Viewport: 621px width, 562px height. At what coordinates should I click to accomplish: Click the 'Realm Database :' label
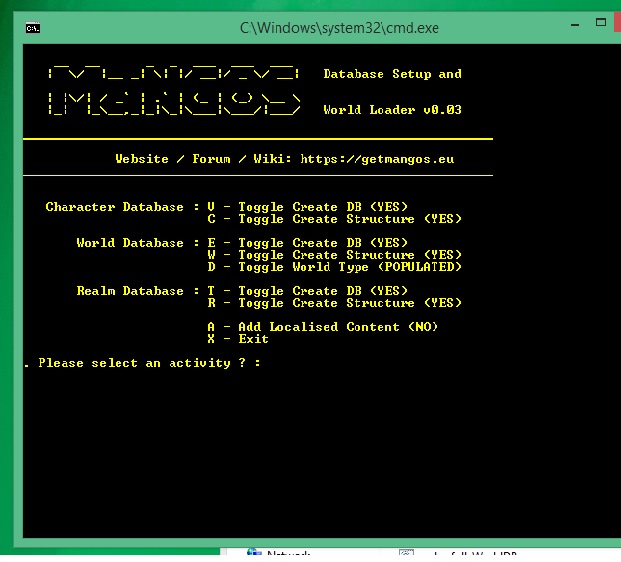[x=138, y=291]
